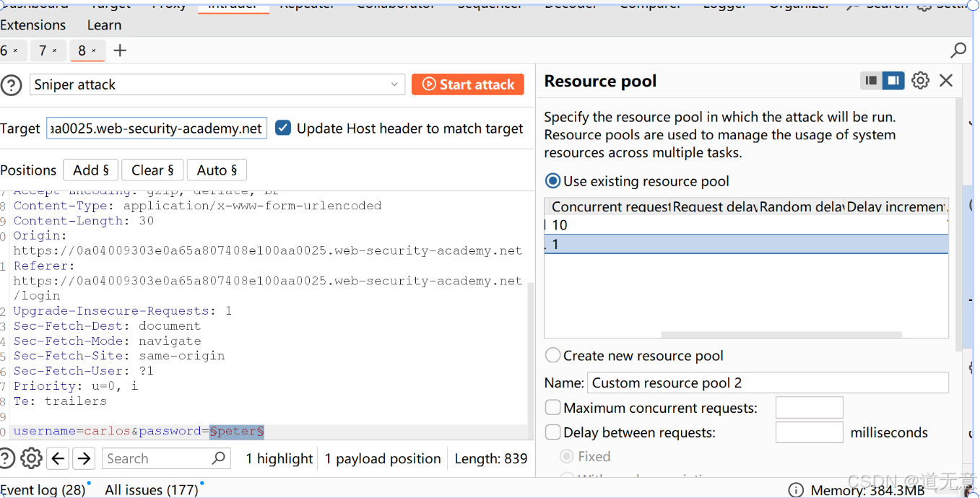This screenshot has width=980, height=498.
Task: Click the Content-Length: 30 header line
Action: (x=83, y=221)
